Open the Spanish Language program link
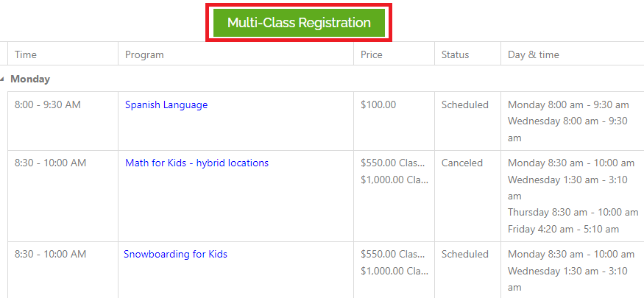The image size is (644, 298). tap(166, 104)
